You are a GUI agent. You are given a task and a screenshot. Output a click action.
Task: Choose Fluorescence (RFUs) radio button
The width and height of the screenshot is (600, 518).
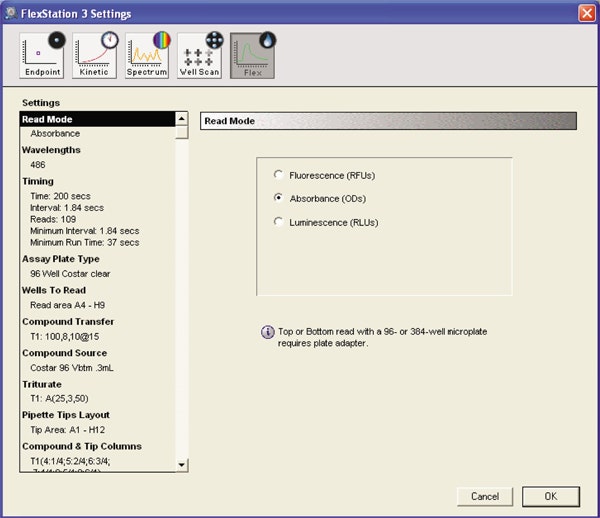(x=278, y=175)
